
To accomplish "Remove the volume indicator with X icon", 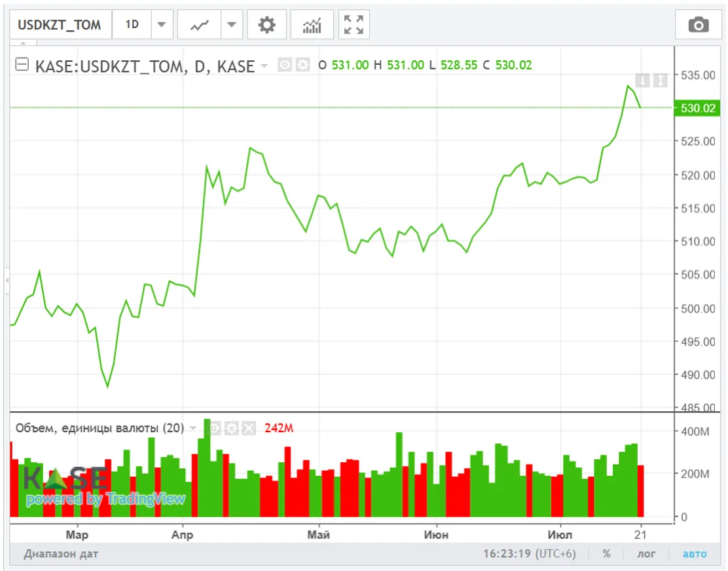I will (249, 428).
